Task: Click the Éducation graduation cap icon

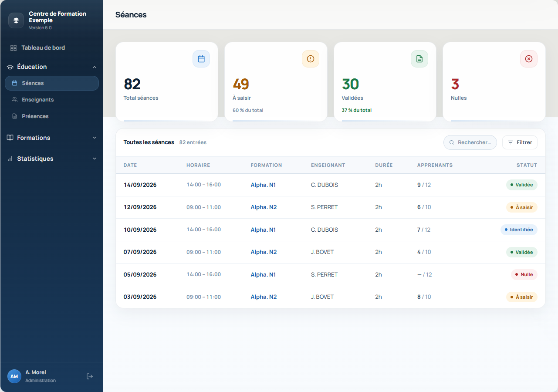Action: [10, 67]
